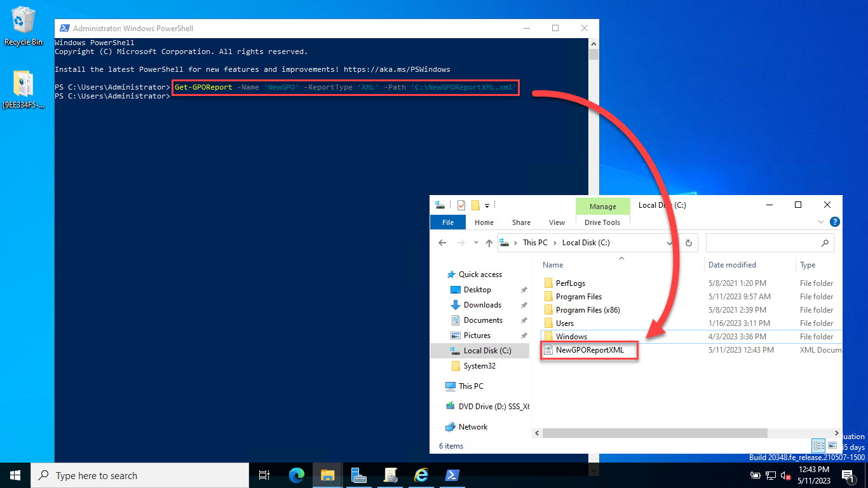Click the Drive Tools Manage button
The image size is (868, 488).
[602, 206]
